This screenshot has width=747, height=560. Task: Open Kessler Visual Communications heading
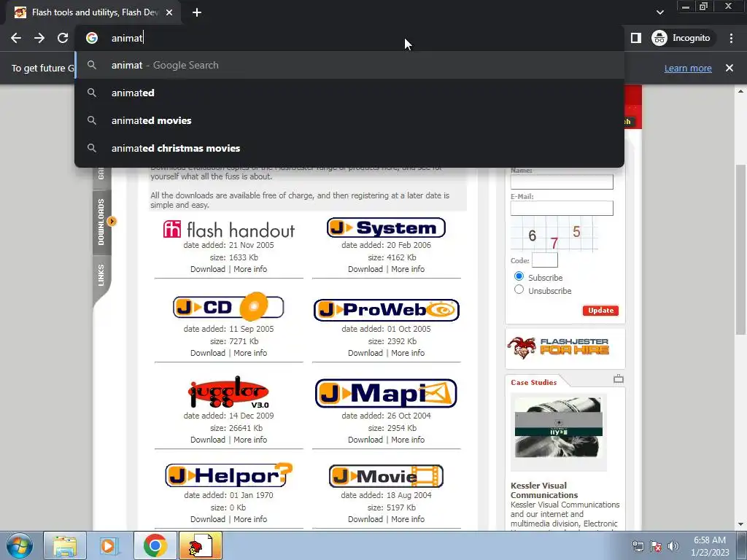coord(544,490)
